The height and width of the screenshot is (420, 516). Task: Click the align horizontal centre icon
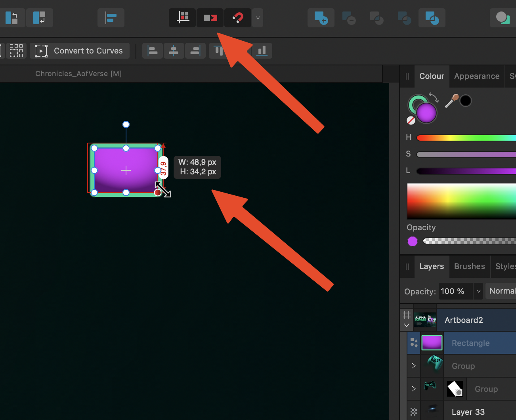tap(174, 51)
